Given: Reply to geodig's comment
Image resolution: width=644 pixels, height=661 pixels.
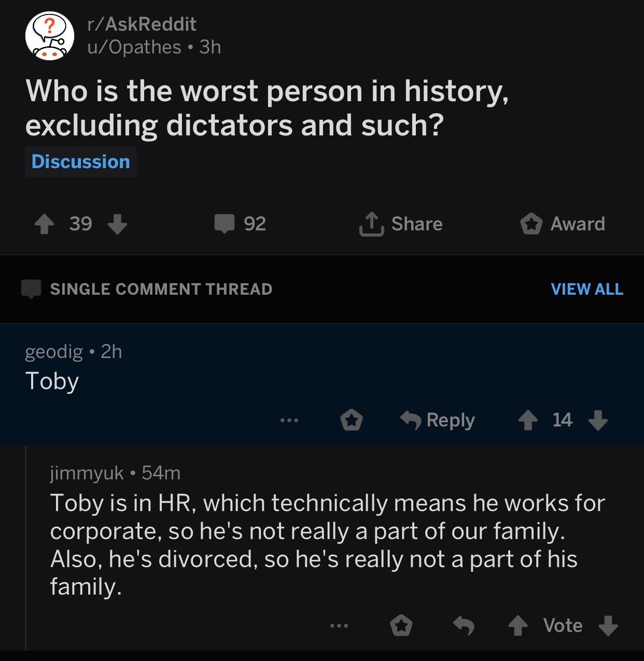Looking at the screenshot, I should pyautogui.click(x=437, y=420).
